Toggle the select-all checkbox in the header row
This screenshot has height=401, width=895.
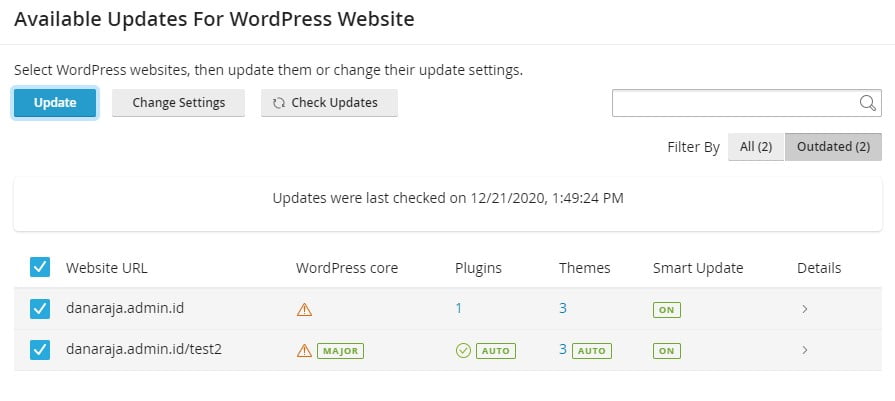[40, 267]
